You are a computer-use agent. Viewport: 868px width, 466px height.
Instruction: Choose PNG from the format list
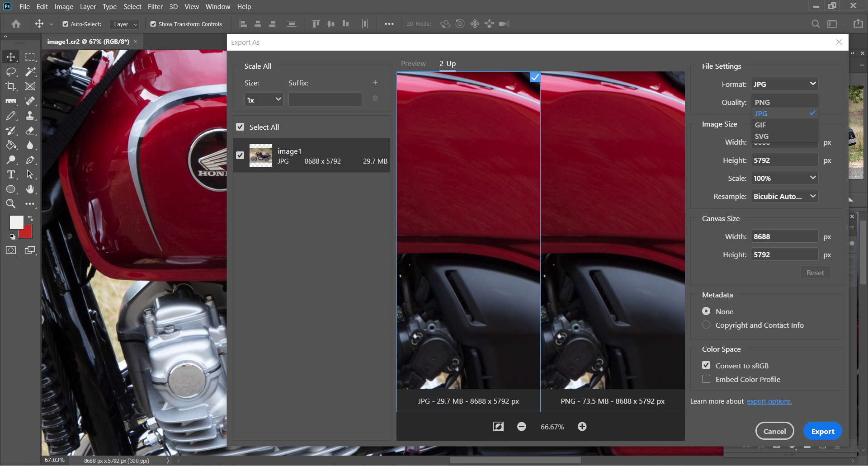[762, 103]
